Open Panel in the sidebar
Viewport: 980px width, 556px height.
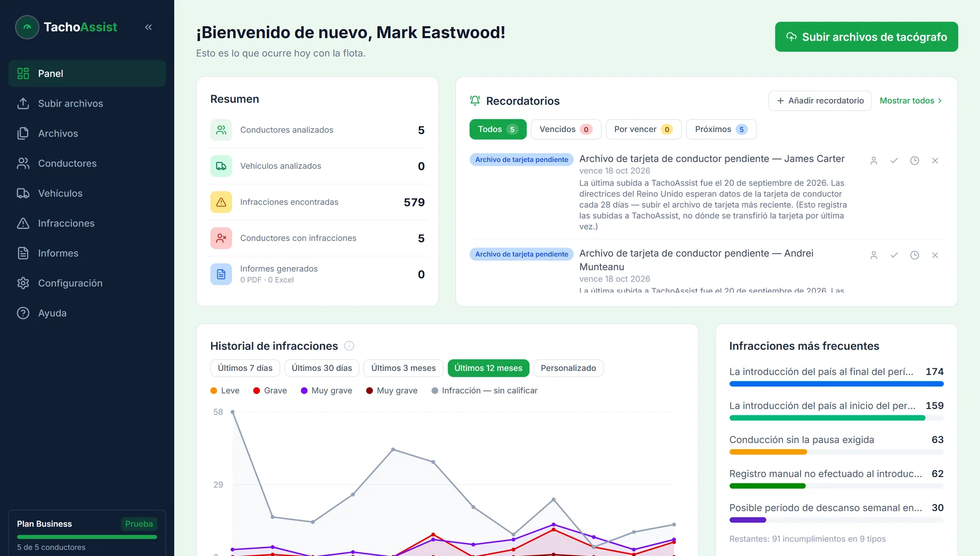[x=87, y=74]
